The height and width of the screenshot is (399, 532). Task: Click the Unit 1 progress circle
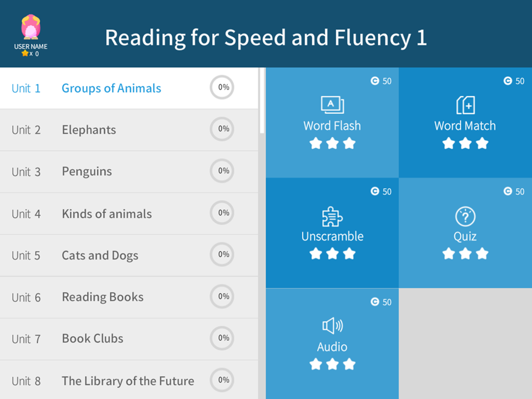222,87
